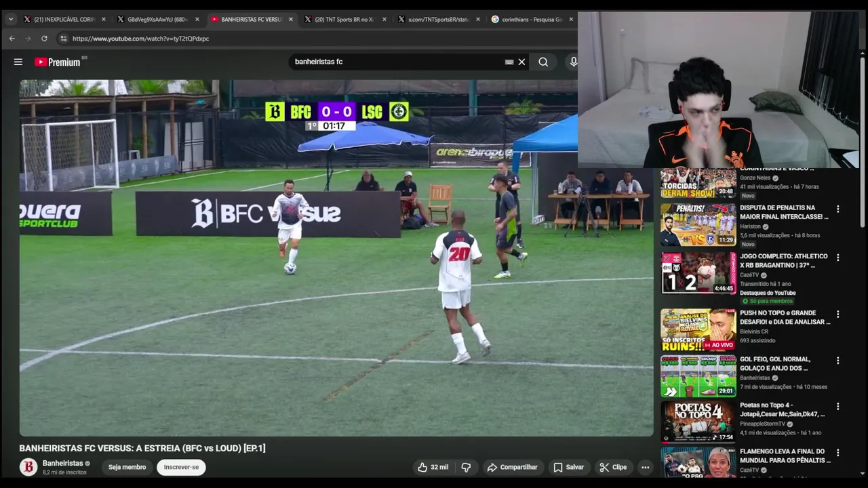Open the Gonze Neles channel name
Screen dimensions: 868x488
[x=755, y=178]
